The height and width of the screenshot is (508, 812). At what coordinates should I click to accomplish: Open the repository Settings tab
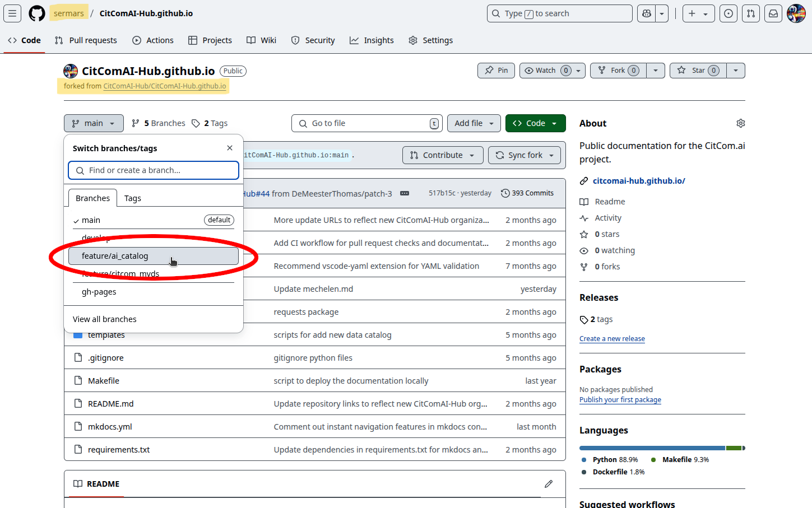[431, 40]
